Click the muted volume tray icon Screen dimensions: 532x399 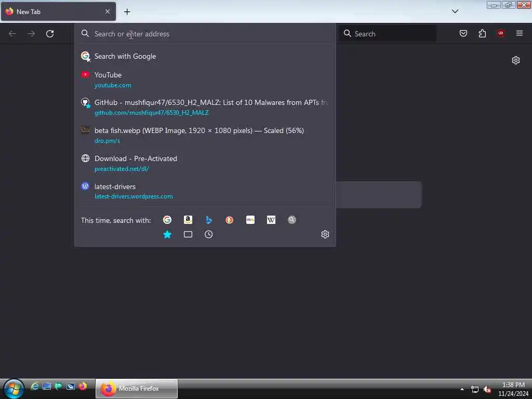click(x=487, y=389)
